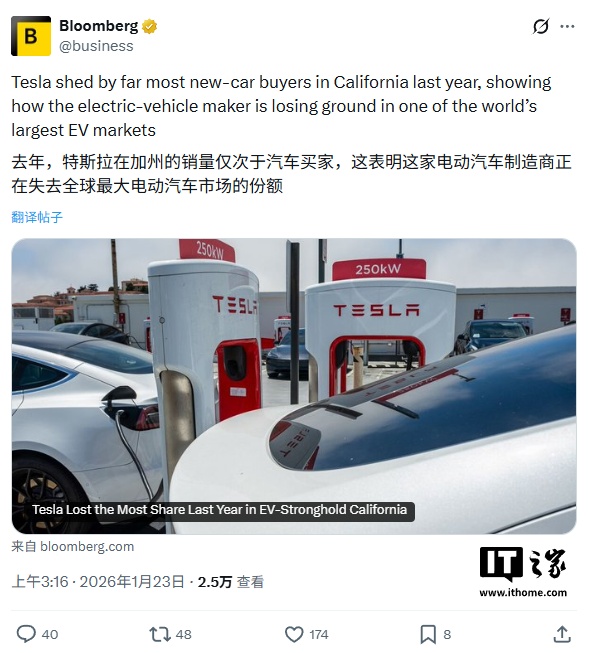Screen dimensions: 590x653
Task: Click the Bloomberg account name
Action: point(99,26)
